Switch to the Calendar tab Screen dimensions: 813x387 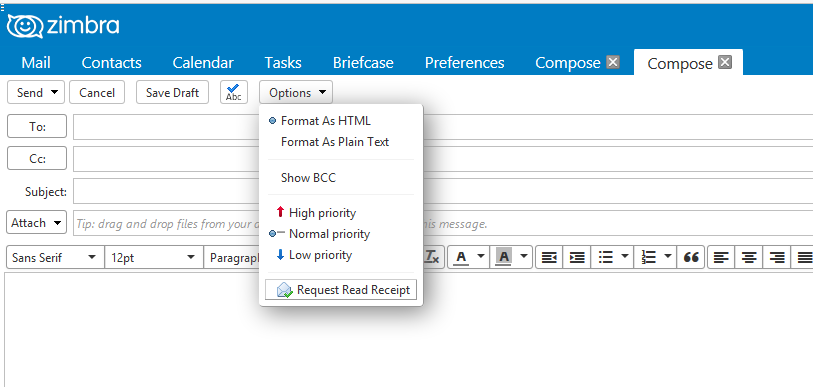coord(203,63)
